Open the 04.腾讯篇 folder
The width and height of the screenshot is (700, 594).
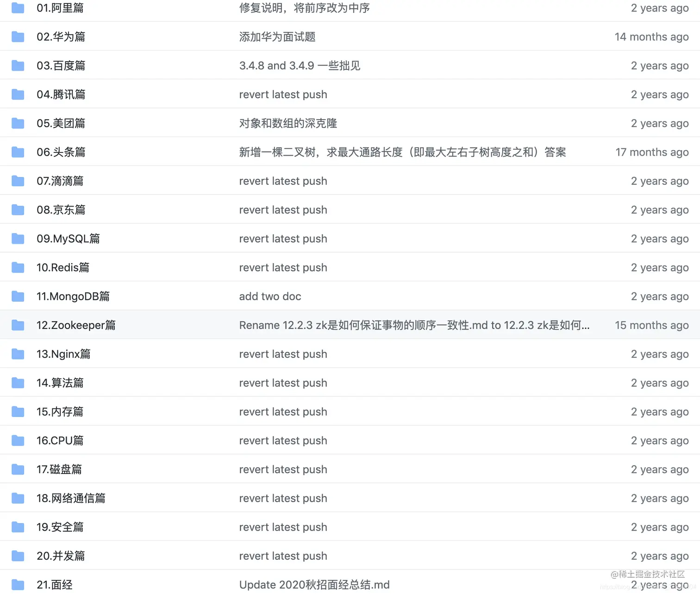(61, 95)
